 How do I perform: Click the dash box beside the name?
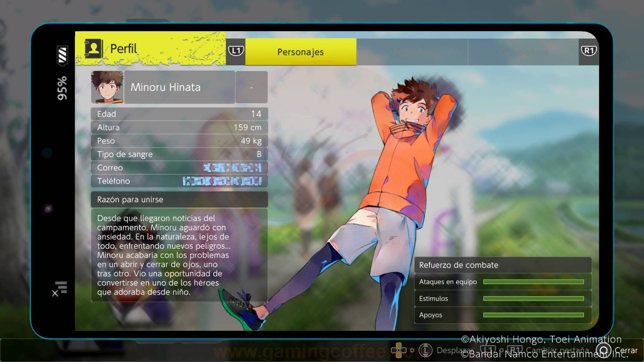point(252,87)
